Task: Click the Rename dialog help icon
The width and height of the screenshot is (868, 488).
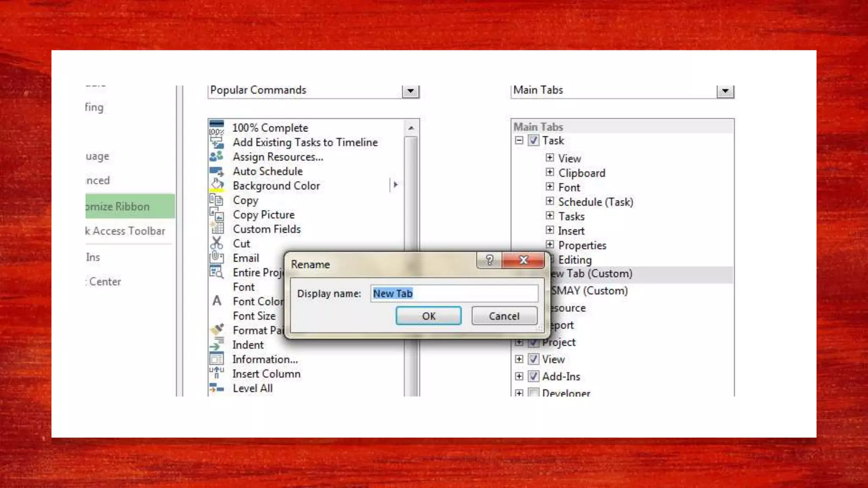Action: (x=489, y=260)
